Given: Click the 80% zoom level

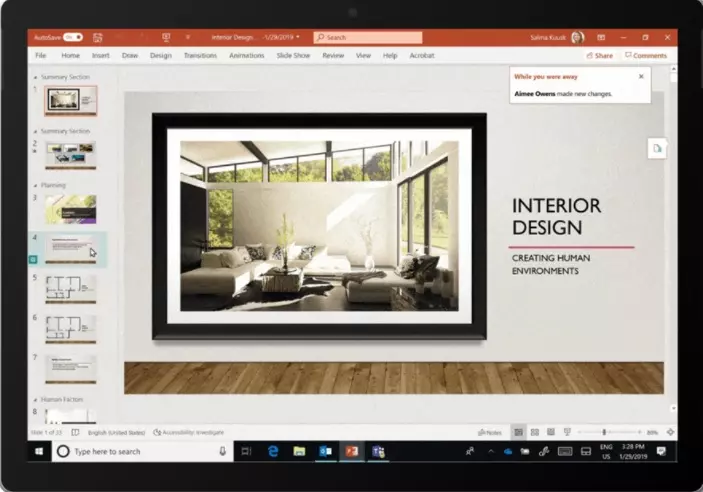Looking at the screenshot, I should tap(652, 432).
